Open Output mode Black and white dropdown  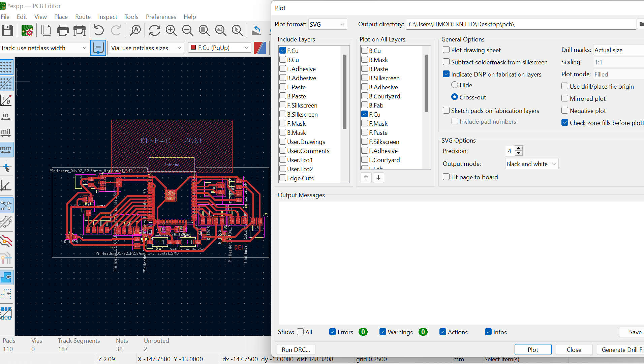(532, 164)
